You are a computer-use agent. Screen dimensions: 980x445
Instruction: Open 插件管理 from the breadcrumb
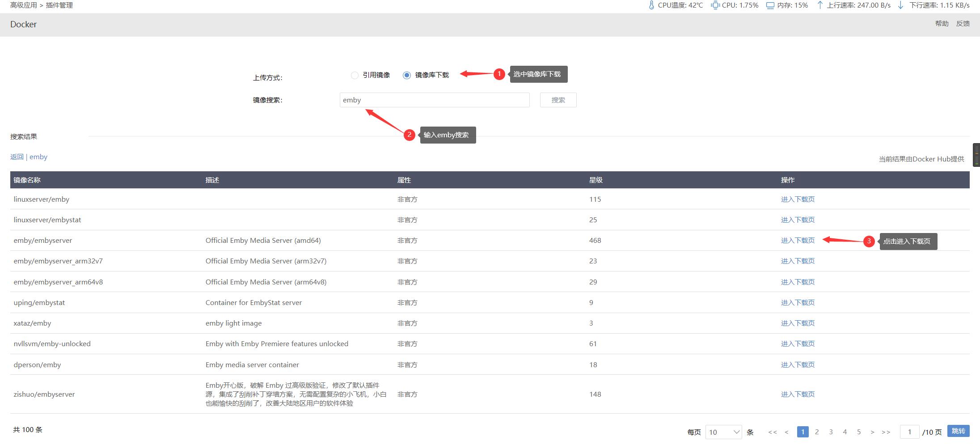pos(60,5)
